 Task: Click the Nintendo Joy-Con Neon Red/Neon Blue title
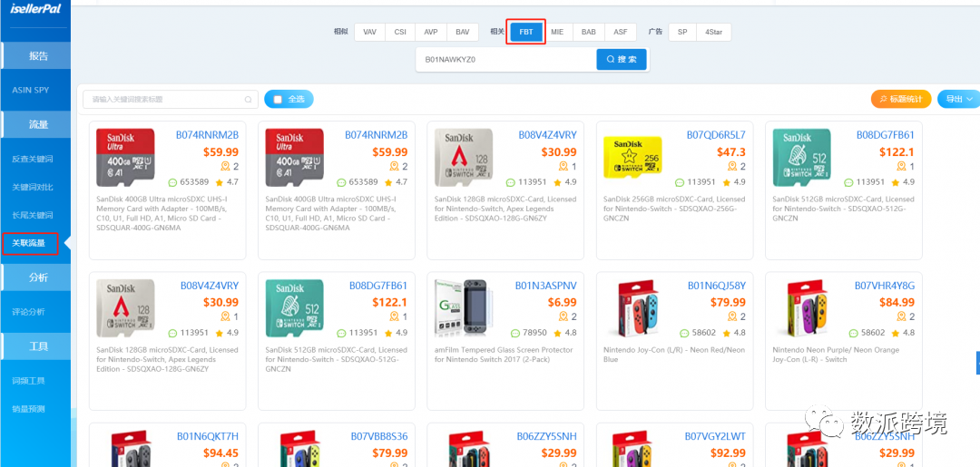click(674, 355)
